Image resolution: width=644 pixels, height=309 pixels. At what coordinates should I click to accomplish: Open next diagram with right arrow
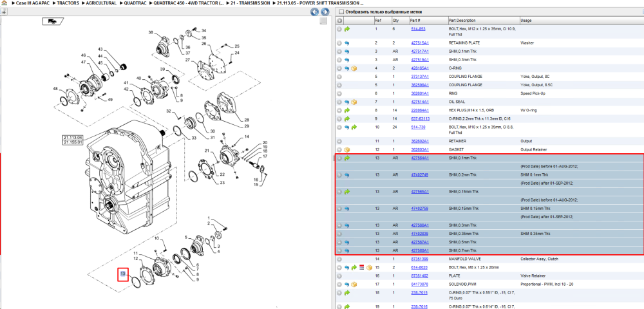[x=325, y=12]
